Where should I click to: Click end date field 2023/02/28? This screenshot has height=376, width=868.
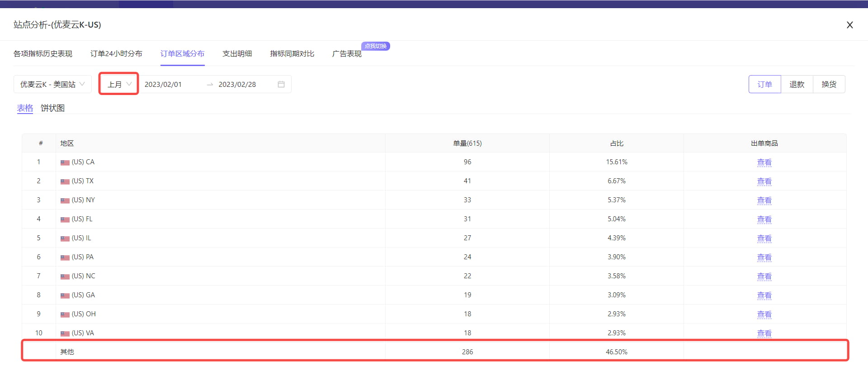pos(237,84)
